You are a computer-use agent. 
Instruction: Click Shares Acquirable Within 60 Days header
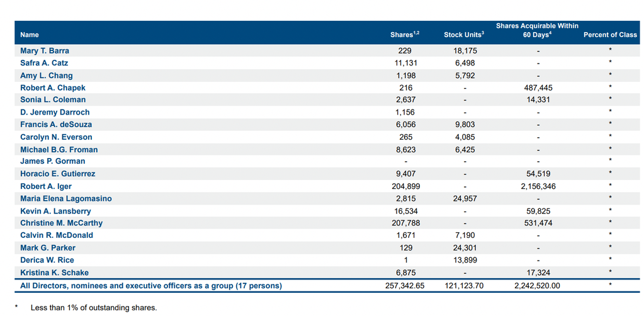click(x=537, y=30)
